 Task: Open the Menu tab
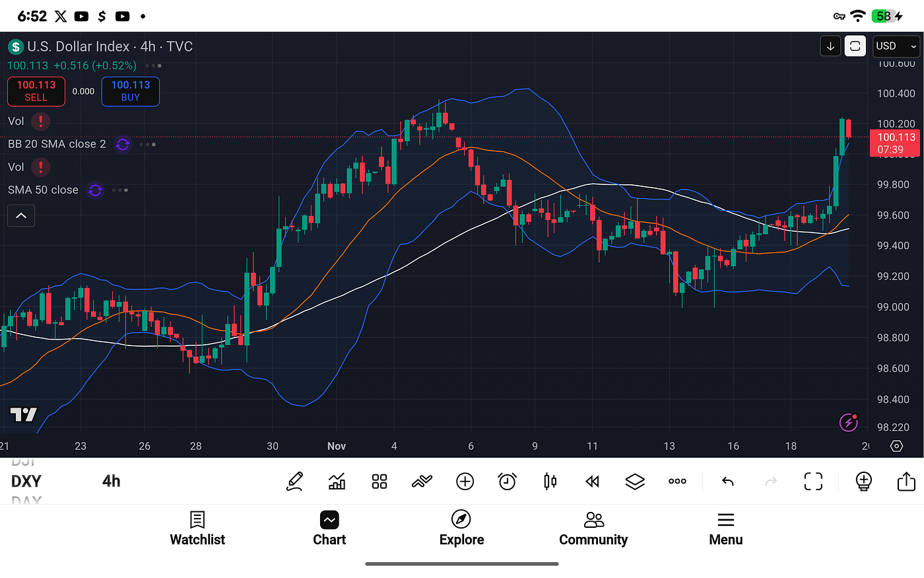click(725, 528)
